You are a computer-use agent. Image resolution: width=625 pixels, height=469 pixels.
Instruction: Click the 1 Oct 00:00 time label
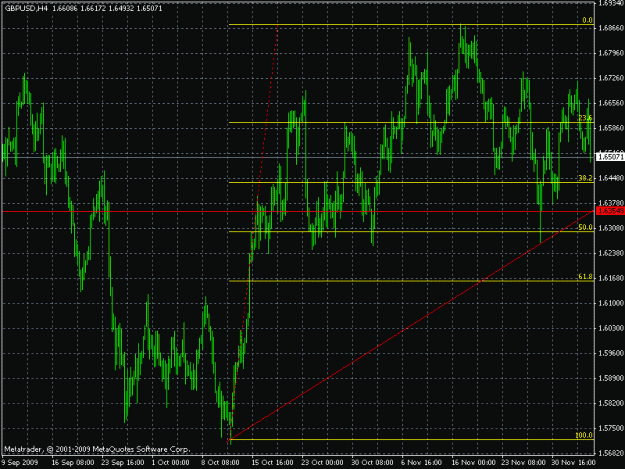coord(170,462)
